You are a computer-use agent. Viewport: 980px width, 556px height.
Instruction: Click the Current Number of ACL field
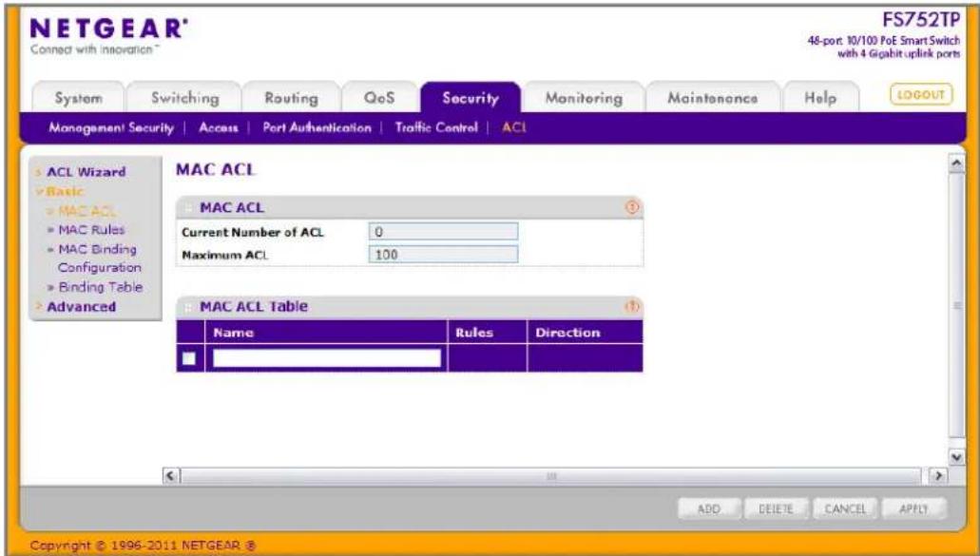click(443, 232)
